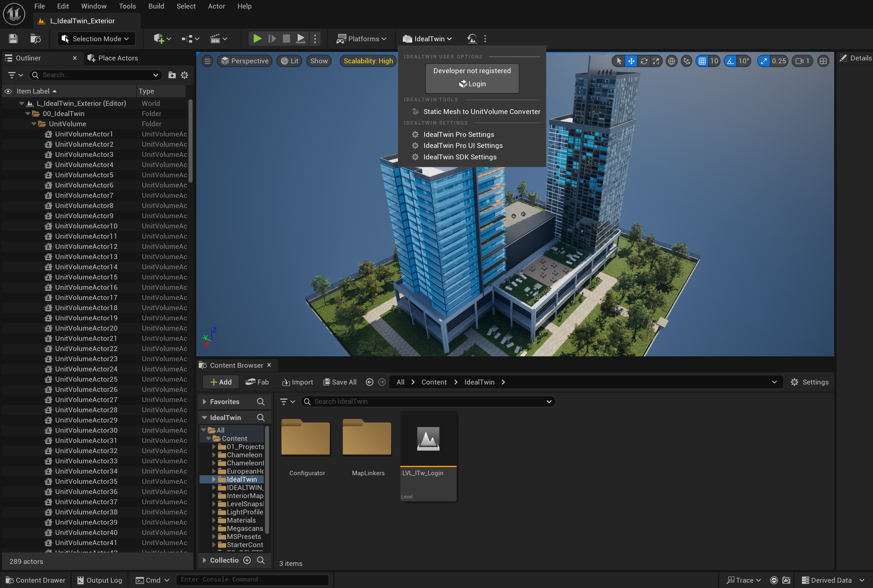Image resolution: width=873 pixels, height=588 pixels.
Task: Activate the Translate move tool
Action: coord(631,61)
